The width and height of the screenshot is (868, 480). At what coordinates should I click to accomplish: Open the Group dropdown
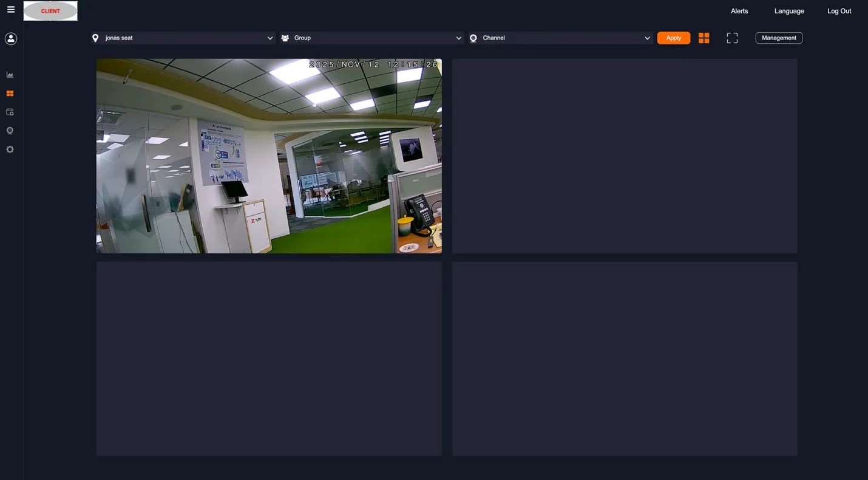point(459,38)
